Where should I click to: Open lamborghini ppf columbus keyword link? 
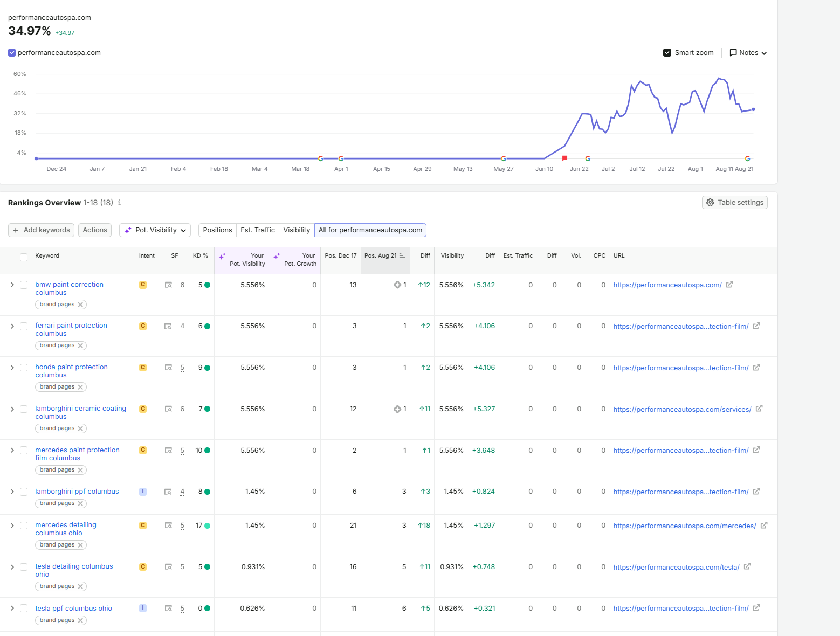click(x=77, y=492)
